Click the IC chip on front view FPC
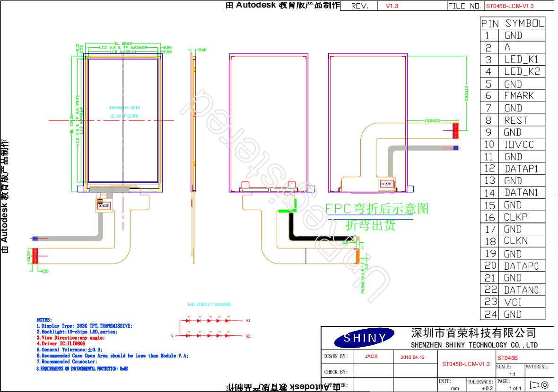Screen dimensions: 558x392 point(103,206)
